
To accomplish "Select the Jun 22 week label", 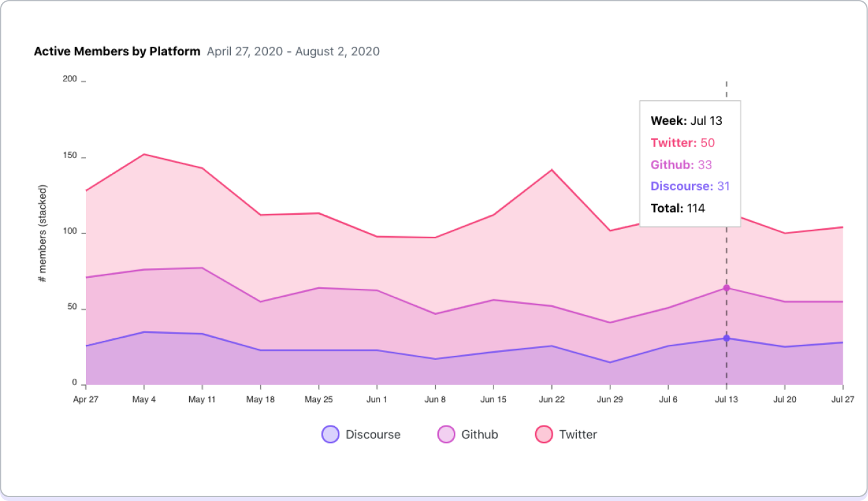I will [551, 399].
